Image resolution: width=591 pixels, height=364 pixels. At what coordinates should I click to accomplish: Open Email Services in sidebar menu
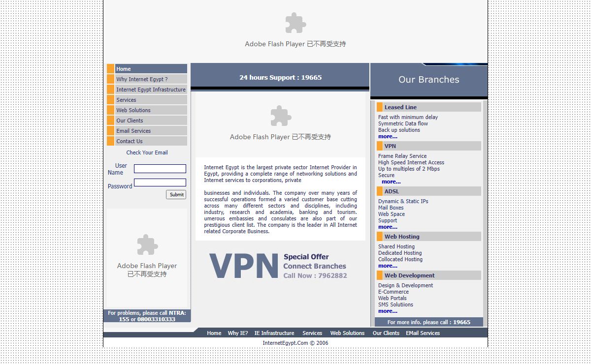point(151,131)
